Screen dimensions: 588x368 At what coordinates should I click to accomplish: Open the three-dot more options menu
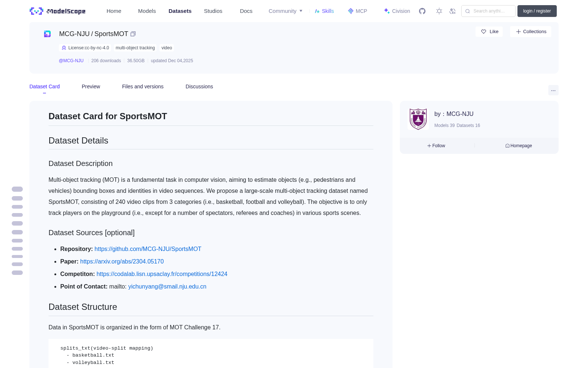(553, 90)
